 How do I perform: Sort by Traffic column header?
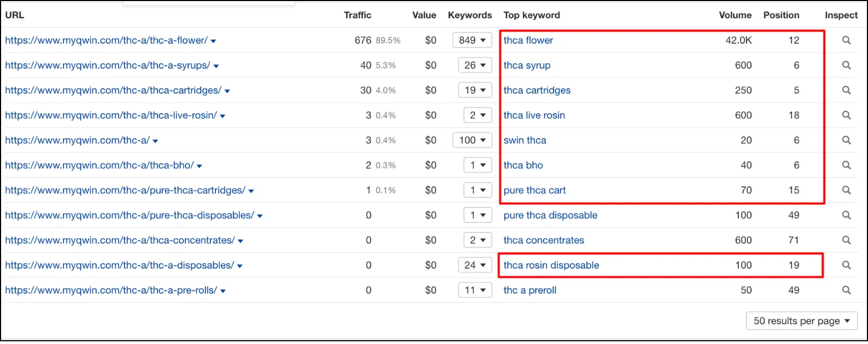[x=358, y=15]
